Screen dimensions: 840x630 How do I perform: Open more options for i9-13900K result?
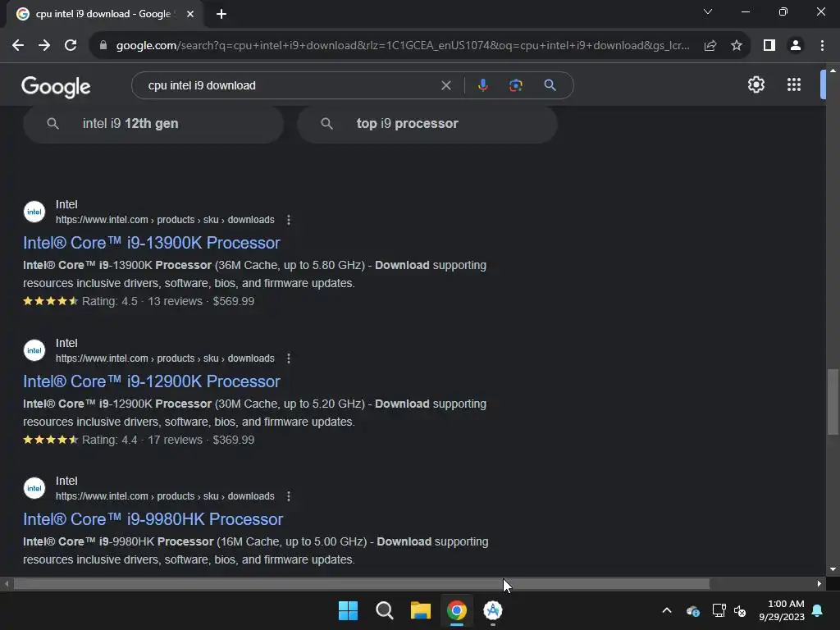[x=289, y=220]
